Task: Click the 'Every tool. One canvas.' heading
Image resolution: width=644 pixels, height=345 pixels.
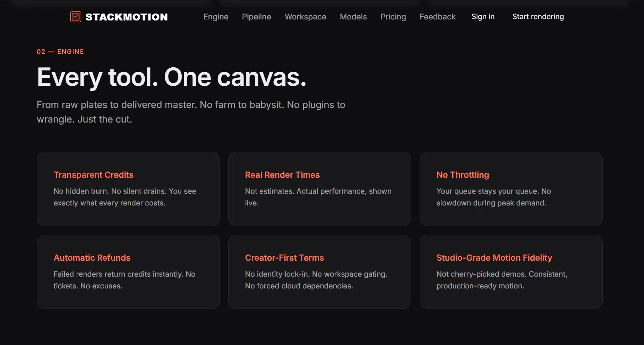Action: (172, 77)
